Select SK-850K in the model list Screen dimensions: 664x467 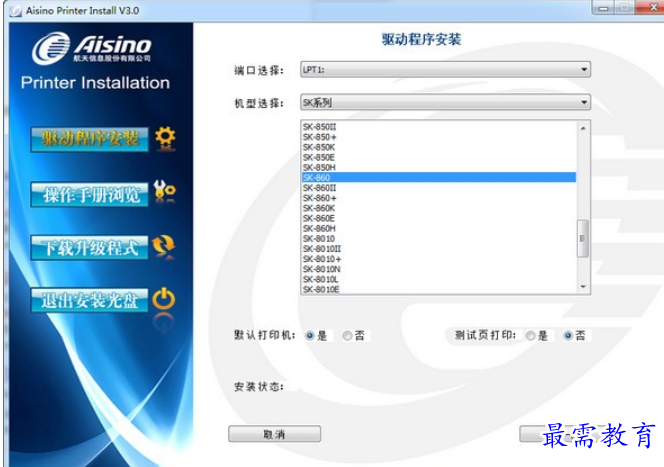pos(439,147)
